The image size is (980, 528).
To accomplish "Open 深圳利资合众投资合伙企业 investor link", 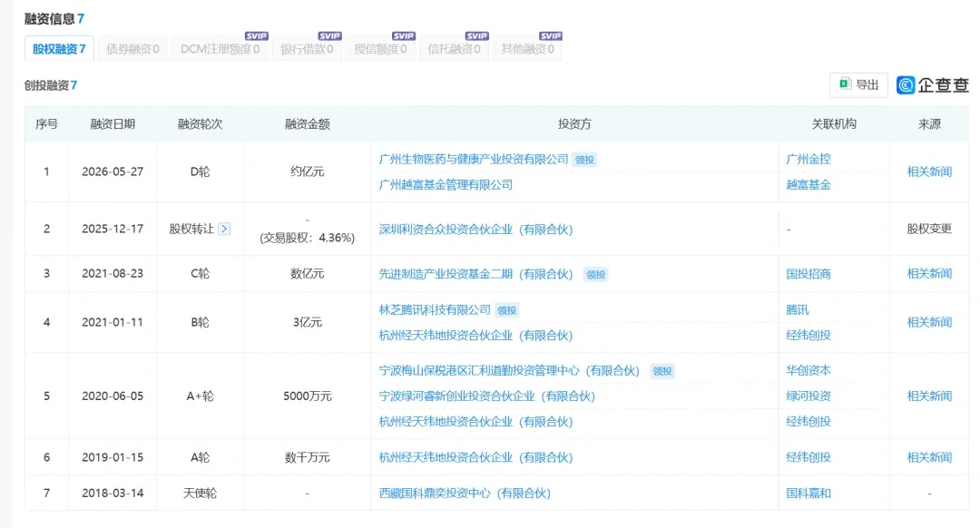I will click(475, 230).
